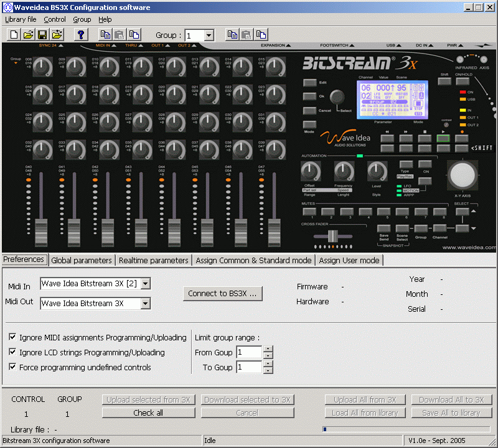Open the toolbar Group number dropdown

click(x=209, y=35)
